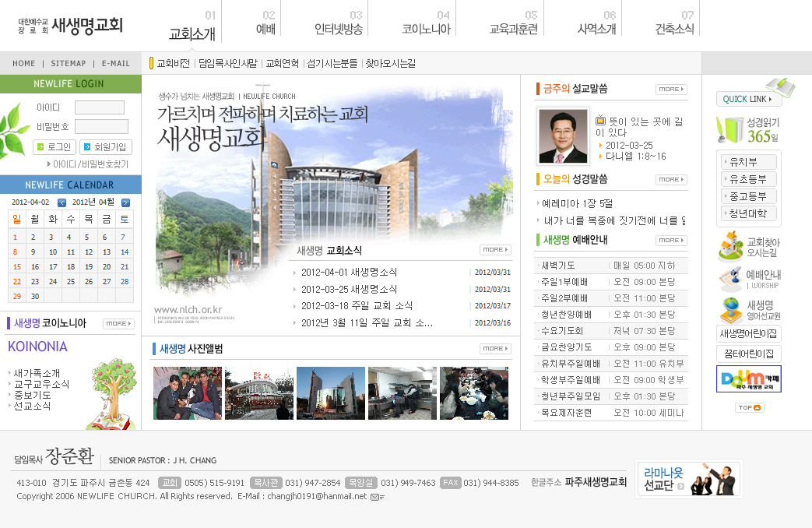Screen dimensions: 812x528
Task: Open the QUICK LINK arrow menu
Action: pyautogui.click(x=749, y=99)
